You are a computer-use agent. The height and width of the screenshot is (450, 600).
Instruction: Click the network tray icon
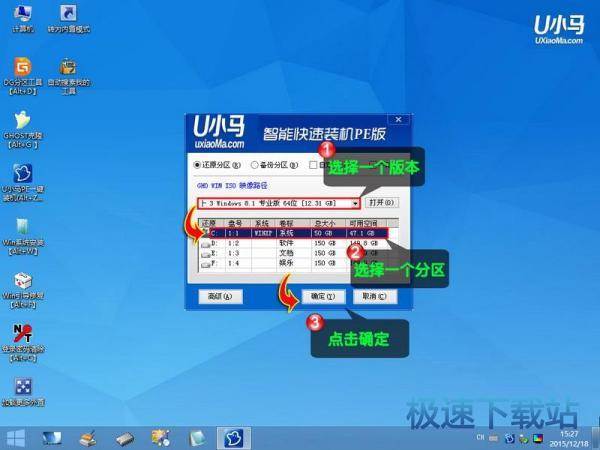523,439
